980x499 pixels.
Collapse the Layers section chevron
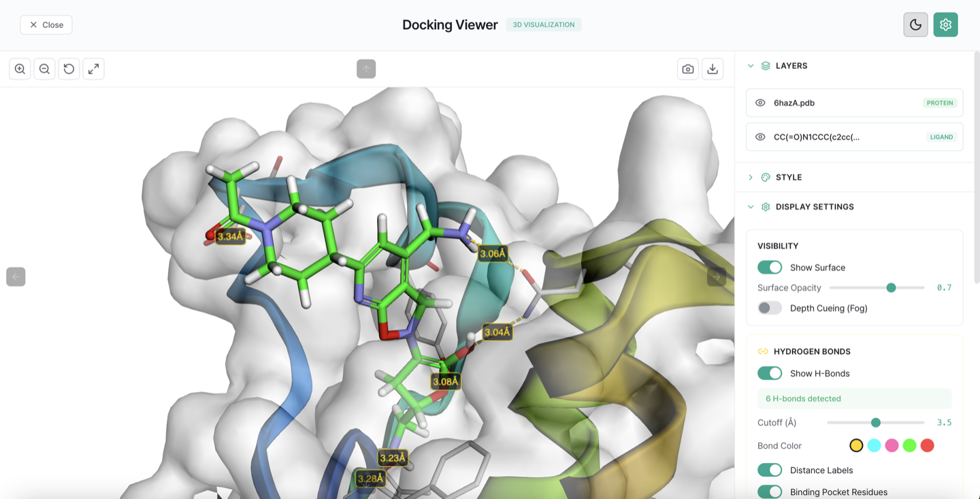[751, 66]
